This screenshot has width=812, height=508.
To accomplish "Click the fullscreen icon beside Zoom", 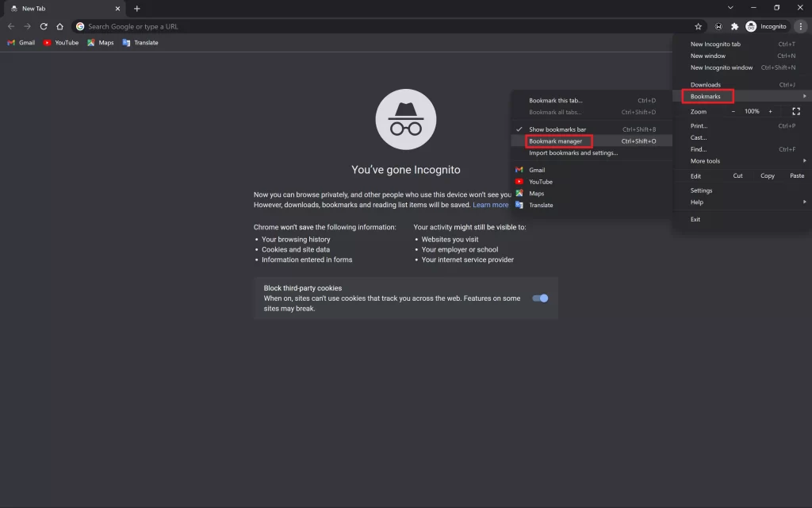I will [x=796, y=111].
